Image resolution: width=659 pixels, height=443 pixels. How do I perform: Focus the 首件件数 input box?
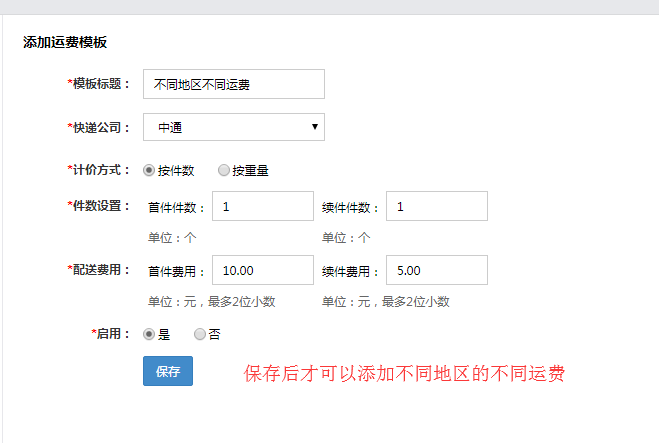(263, 207)
